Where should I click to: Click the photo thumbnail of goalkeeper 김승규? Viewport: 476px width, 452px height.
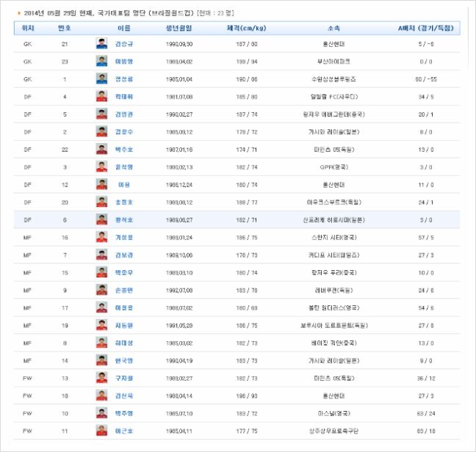coord(101,43)
